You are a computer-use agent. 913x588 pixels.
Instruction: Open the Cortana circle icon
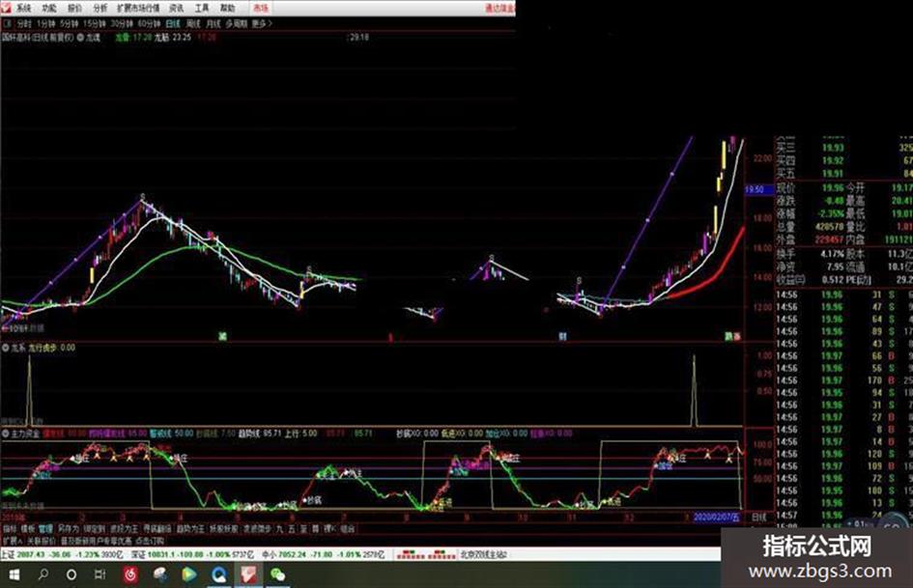coord(71,574)
